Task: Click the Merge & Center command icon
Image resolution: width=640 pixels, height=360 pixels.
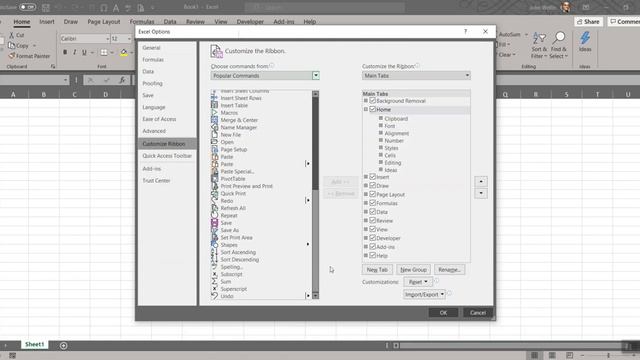Action: [x=214, y=120]
